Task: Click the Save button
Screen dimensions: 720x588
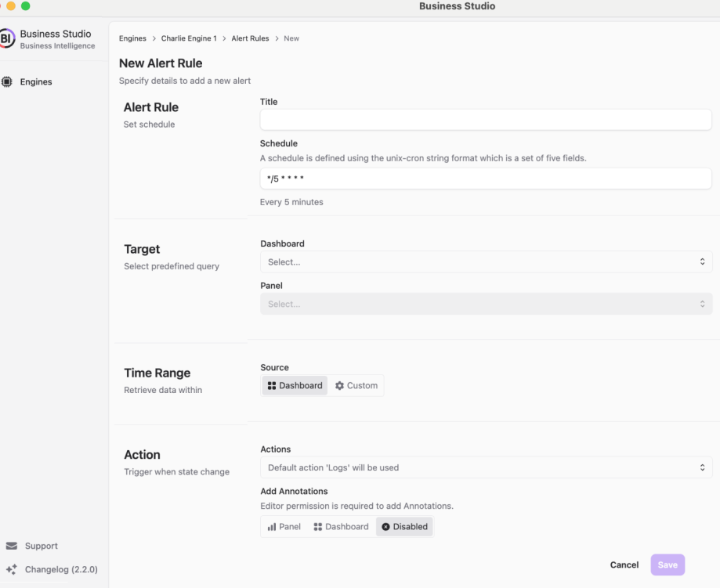Action: (668, 565)
